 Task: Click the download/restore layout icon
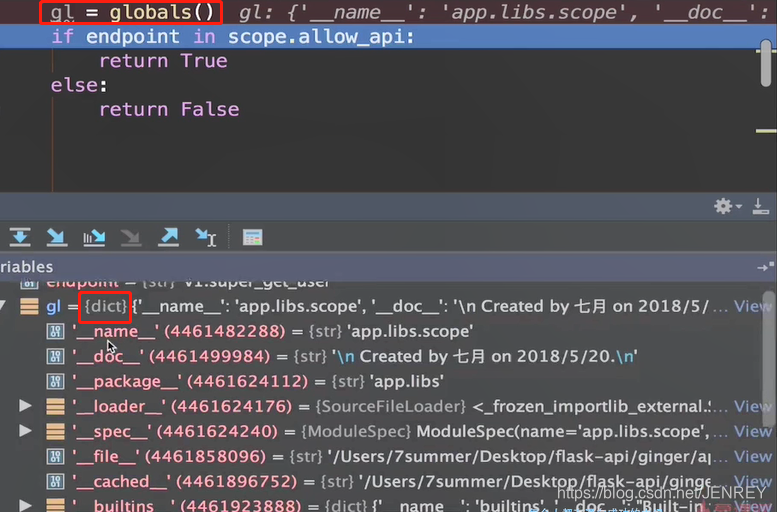760,206
